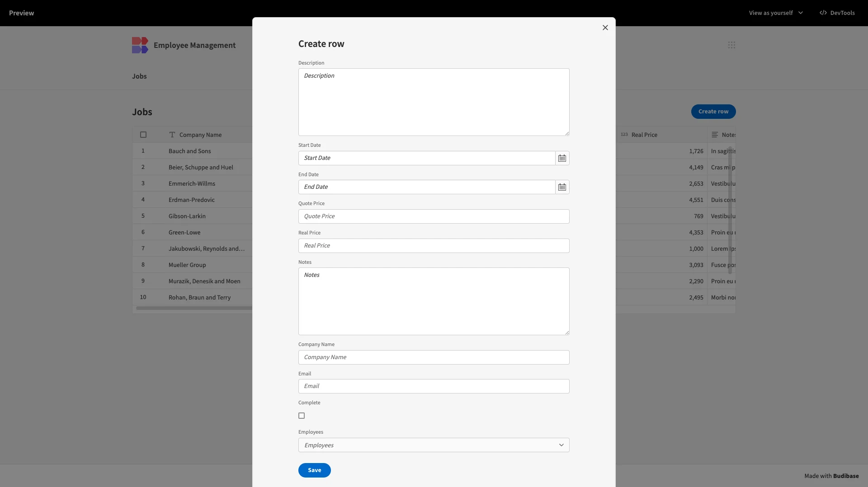Image resolution: width=868 pixels, height=487 pixels.
Task: Open the apps grid icon at top right
Action: pos(731,45)
